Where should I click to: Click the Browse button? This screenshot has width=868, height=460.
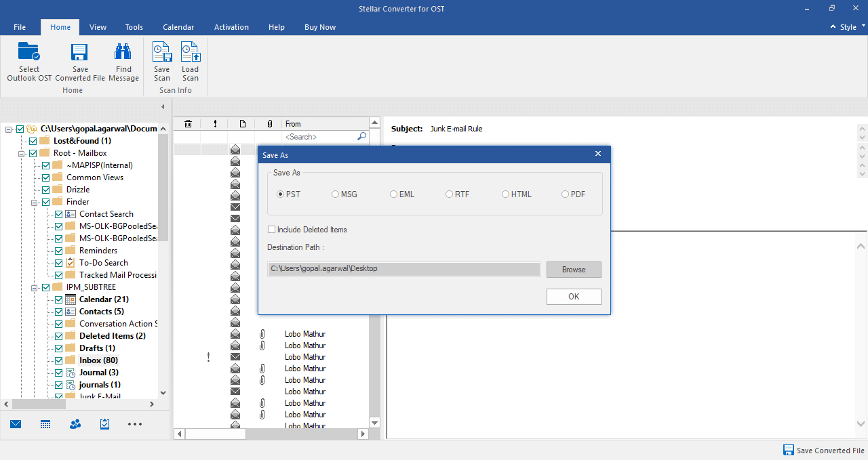574,270
